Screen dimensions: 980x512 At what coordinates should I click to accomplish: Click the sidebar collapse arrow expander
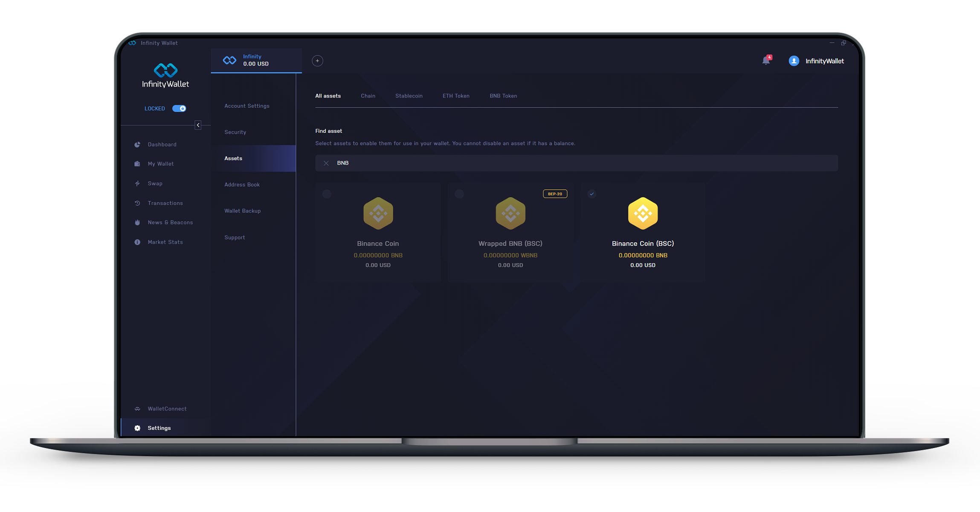[x=198, y=125]
